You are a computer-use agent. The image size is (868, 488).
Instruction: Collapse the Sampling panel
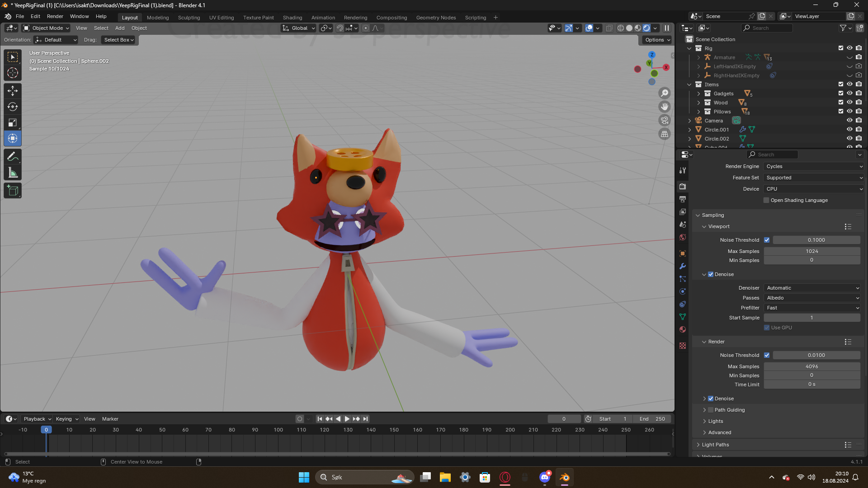tap(698, 215)
